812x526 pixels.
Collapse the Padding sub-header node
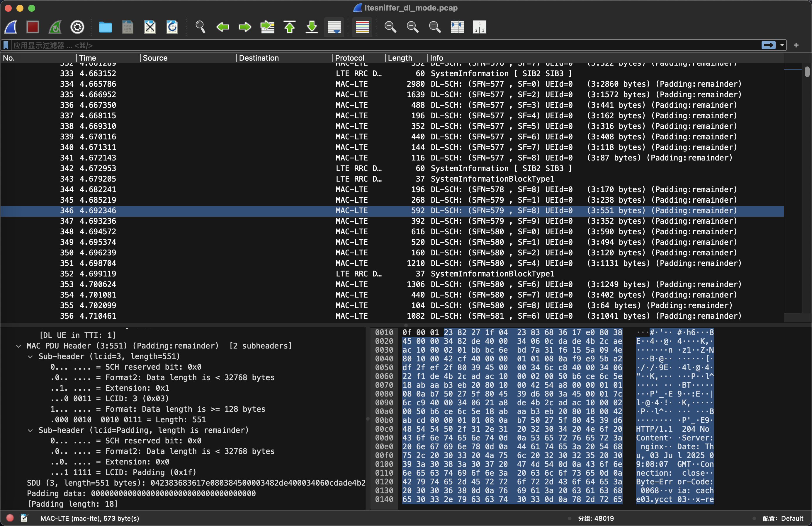coord(30,430)
